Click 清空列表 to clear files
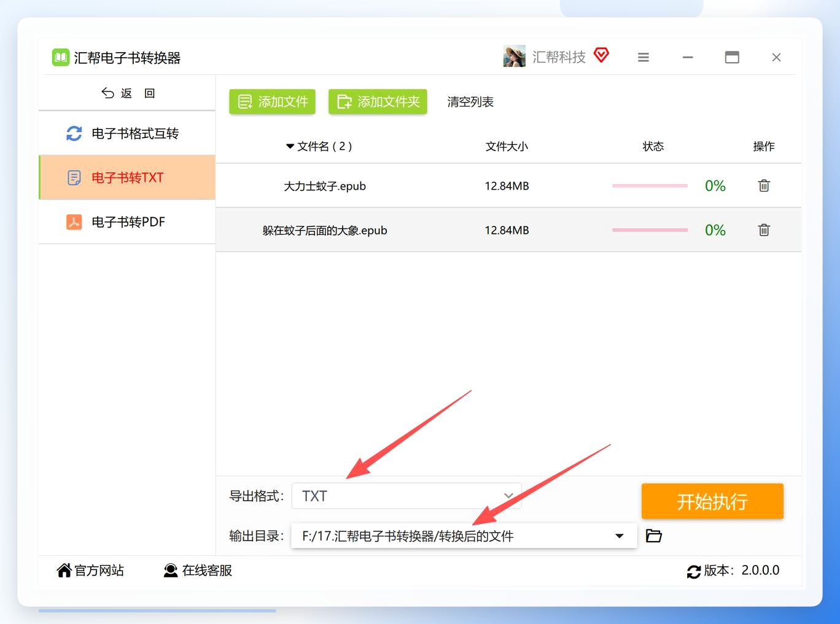 [x=470, y=102]
